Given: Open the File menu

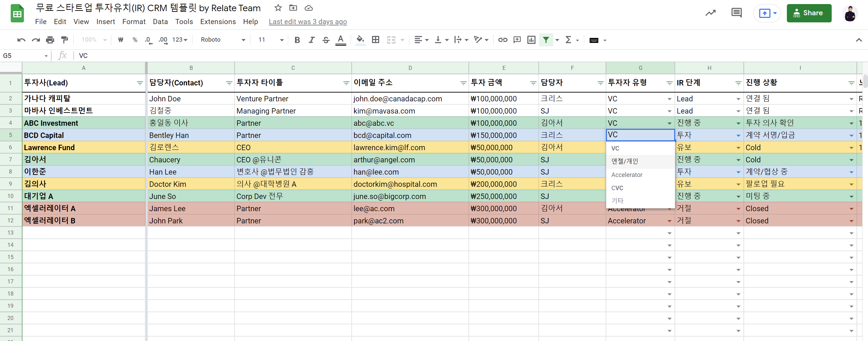Looking at the screenshot, I should pyautogui.click(x=41, y=22).
